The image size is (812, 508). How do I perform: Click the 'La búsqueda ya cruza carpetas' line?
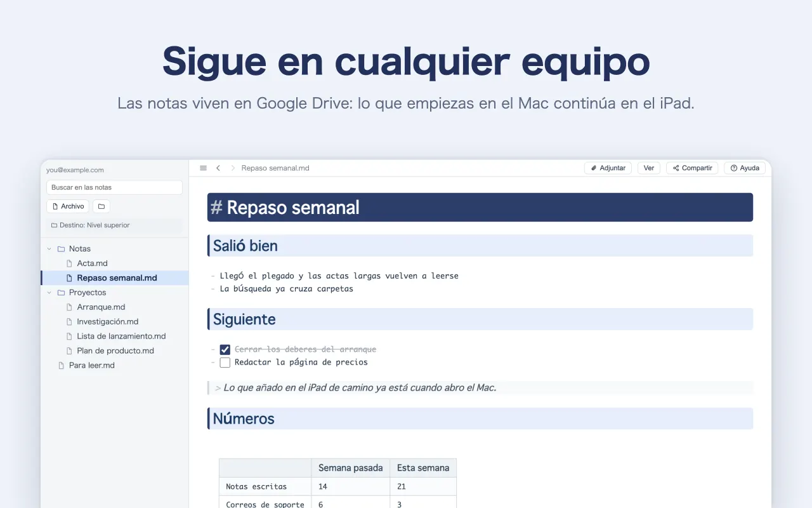click(286, 289)
